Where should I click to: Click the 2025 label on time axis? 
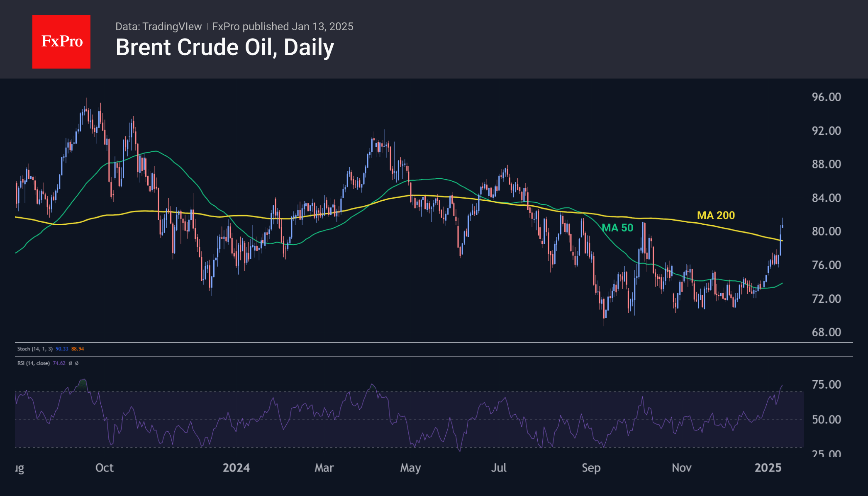pyautogui.click(x=768, y=468)
